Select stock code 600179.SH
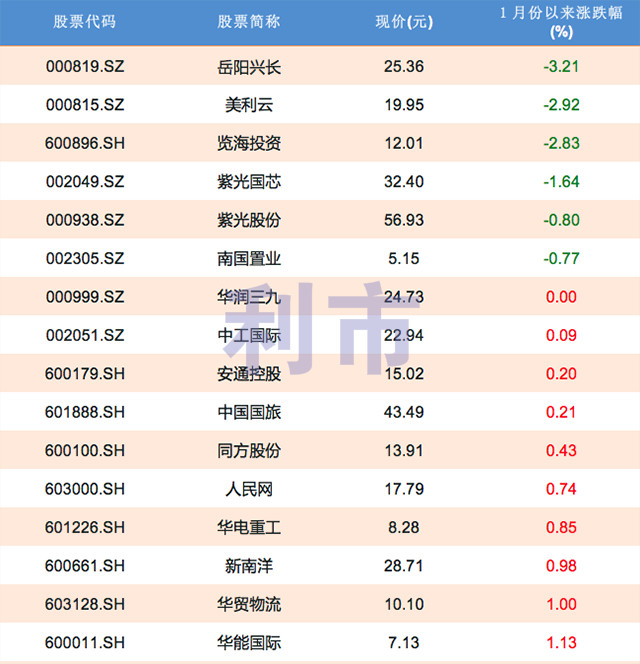The image size is (640, 664). (x=85, y=374)
